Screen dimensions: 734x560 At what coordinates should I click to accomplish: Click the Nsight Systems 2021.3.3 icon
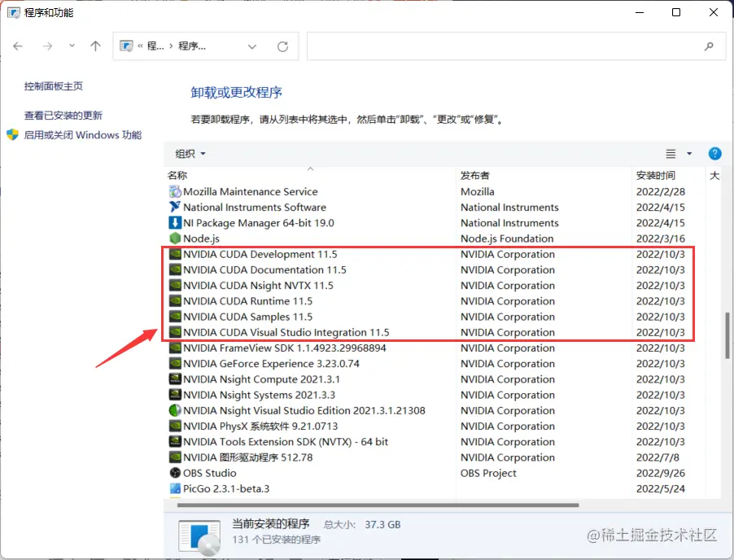(x=175, y=395)
